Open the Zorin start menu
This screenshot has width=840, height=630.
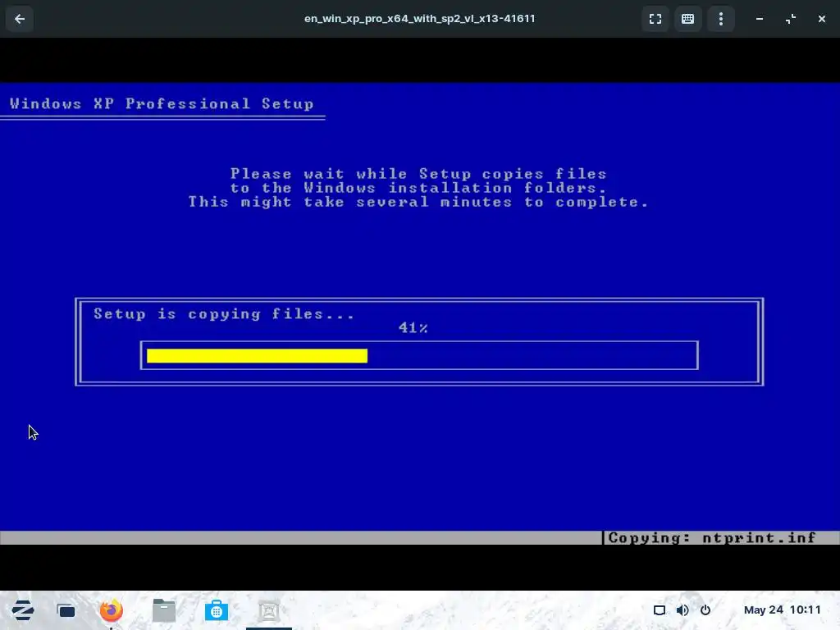pos(22,610)
